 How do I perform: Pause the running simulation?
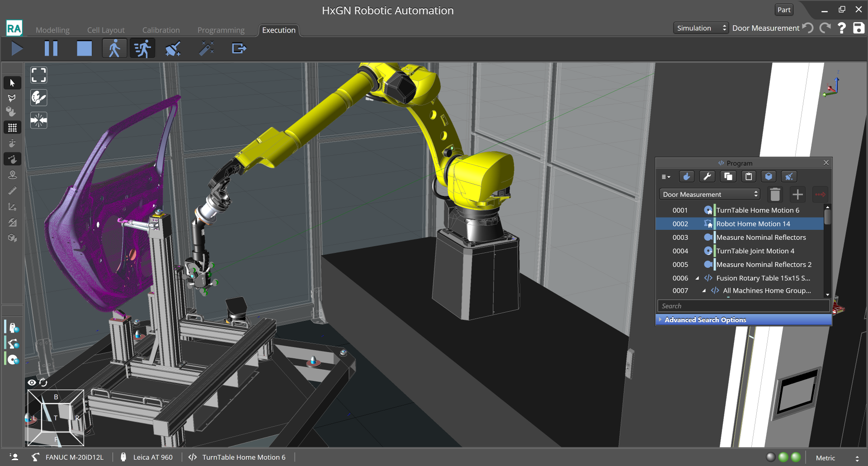point(51,48)
